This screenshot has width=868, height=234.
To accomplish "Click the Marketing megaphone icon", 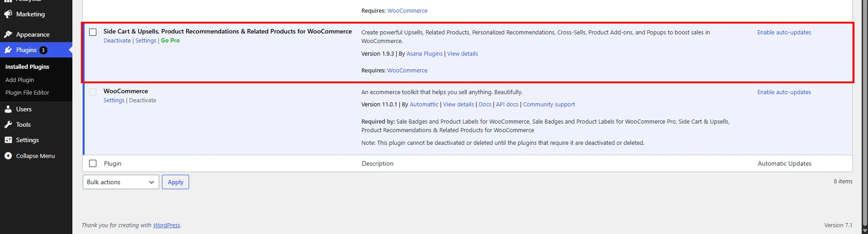I will (8, 14).
